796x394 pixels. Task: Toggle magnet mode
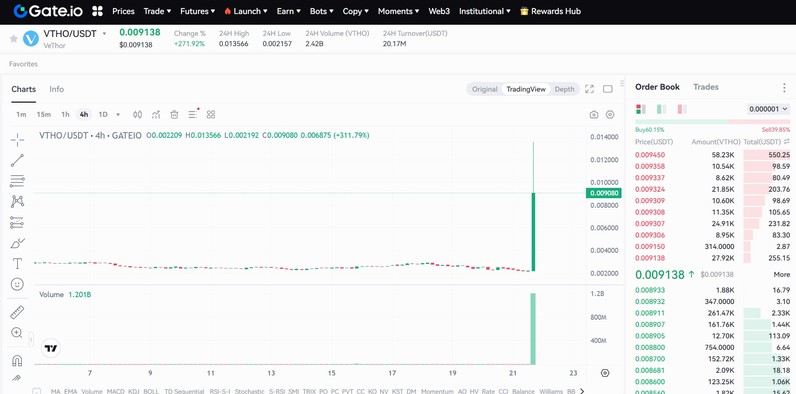17,360
